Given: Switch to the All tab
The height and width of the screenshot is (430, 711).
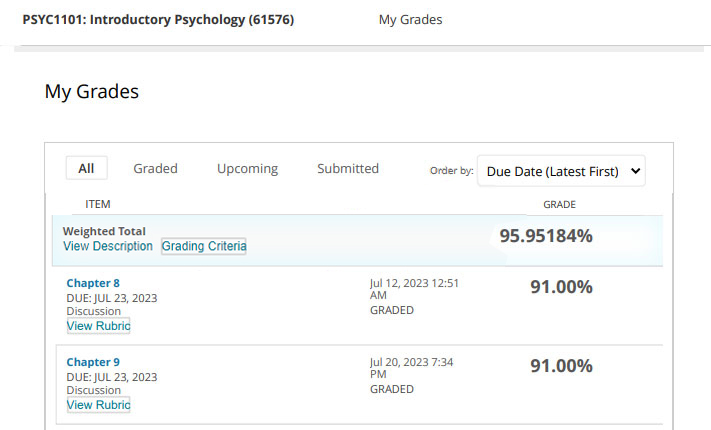Looking at the screenshot, I should pyautogui.click(x=86, y=168).
